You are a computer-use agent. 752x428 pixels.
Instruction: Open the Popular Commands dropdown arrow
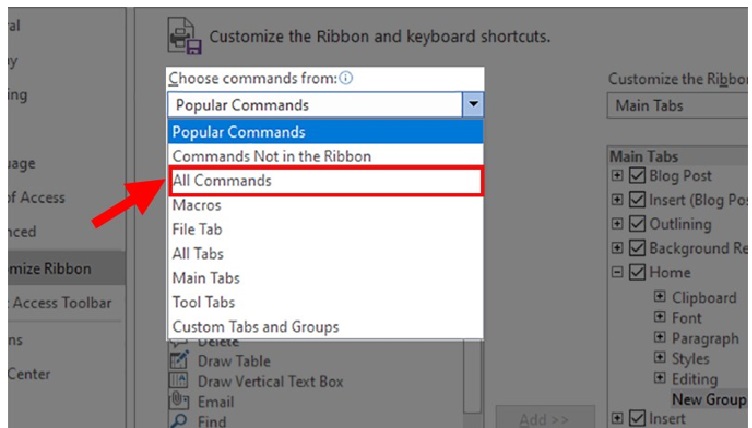tap(474, 105)
